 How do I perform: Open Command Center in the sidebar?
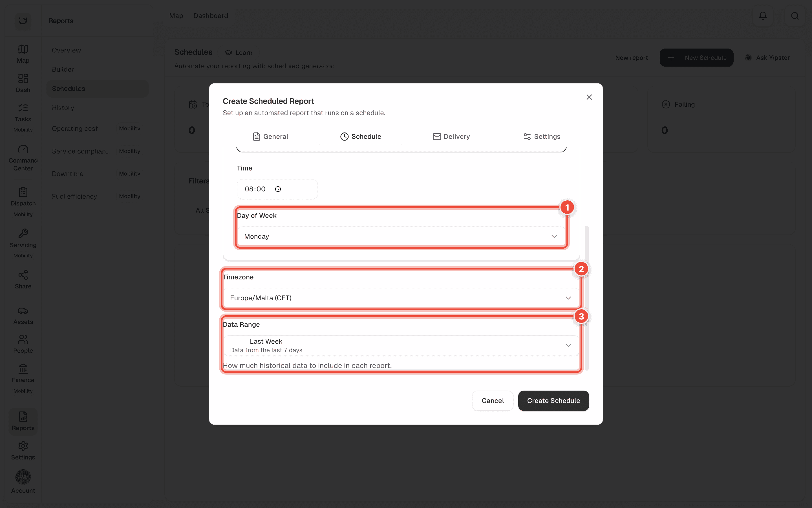pyautogui.click(x=23, y=158)
